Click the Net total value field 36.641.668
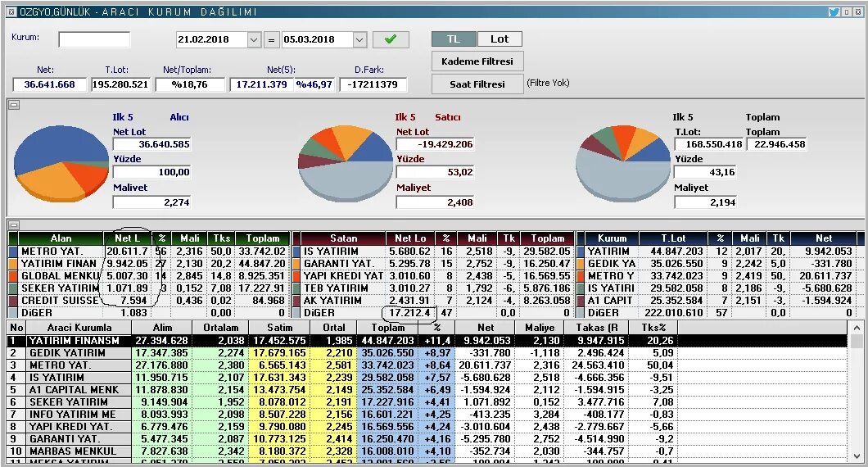The image size is (868, 467). pyautogui.click(x=50, y=84)
